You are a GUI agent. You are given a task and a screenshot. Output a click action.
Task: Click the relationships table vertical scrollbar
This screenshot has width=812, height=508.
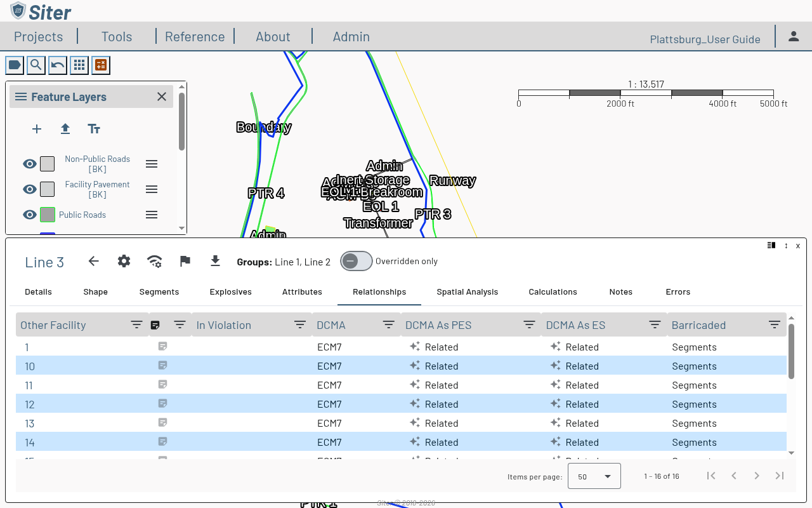tap(791, 351)
